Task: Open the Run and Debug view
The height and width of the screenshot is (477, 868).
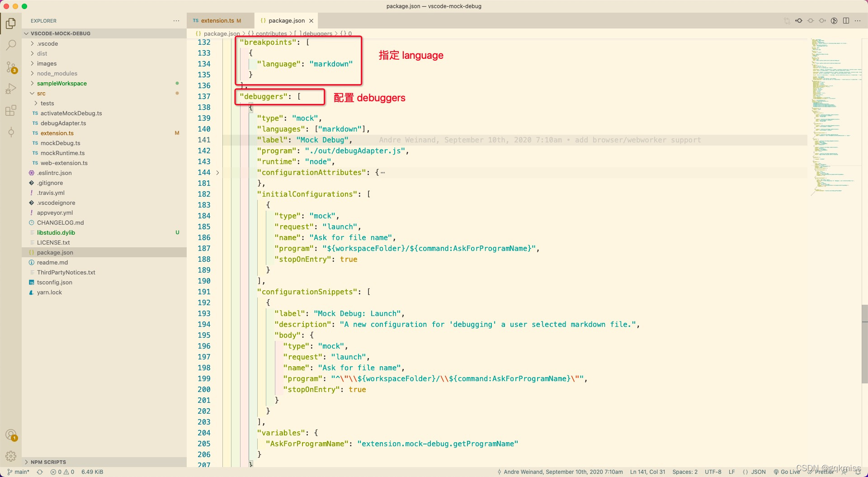Action: (x=11, y=89)
